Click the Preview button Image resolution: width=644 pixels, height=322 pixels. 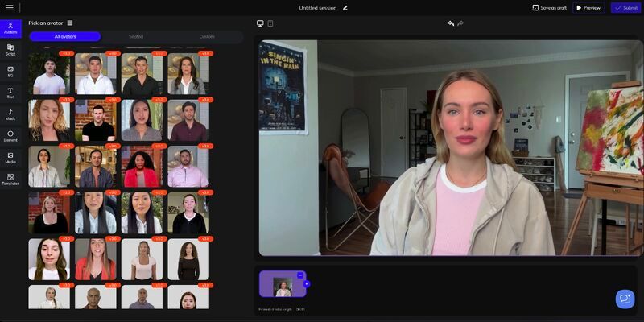coord(588,7)
